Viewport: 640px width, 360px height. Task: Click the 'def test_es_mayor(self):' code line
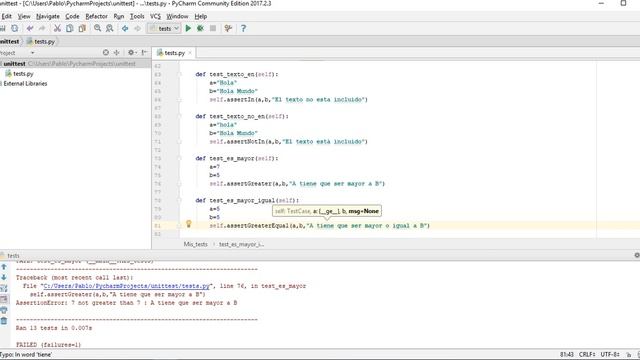tap(237, 158)
